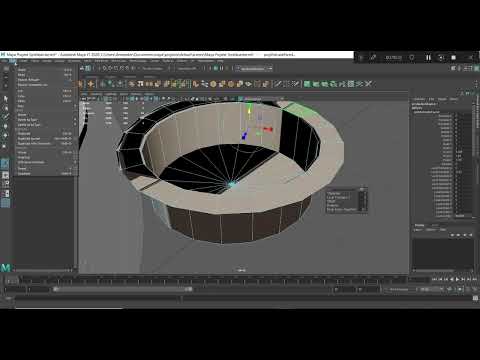
Task: Open the Modify menu
Action: [47, 61]
